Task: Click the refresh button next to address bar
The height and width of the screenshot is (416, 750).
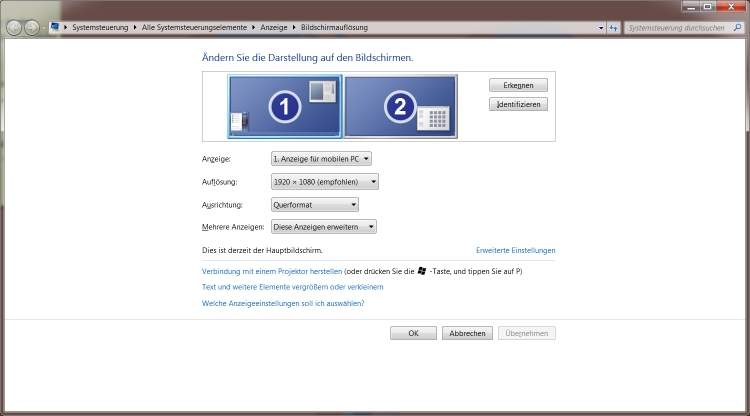Action: point(614,28)
